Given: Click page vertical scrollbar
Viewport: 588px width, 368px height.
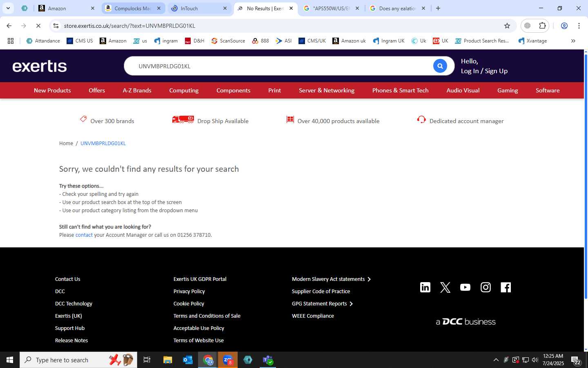Looking at the screenshot, I should [586, 176].
